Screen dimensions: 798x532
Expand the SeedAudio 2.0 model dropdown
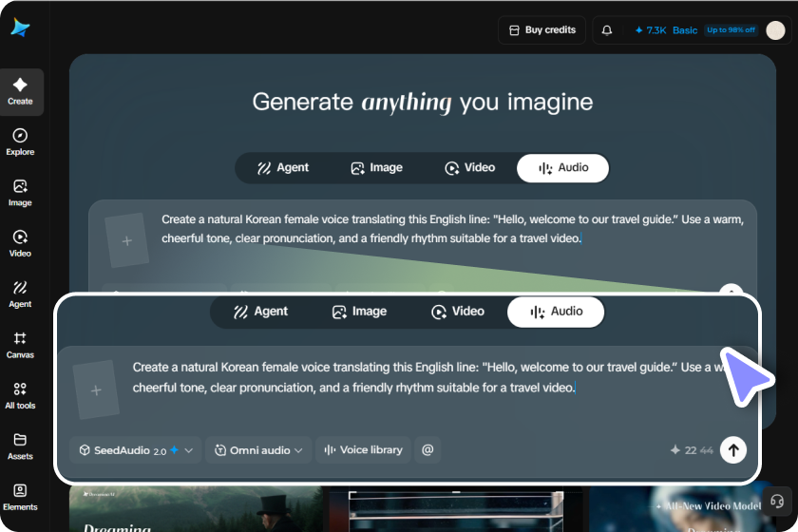(136, 450)
